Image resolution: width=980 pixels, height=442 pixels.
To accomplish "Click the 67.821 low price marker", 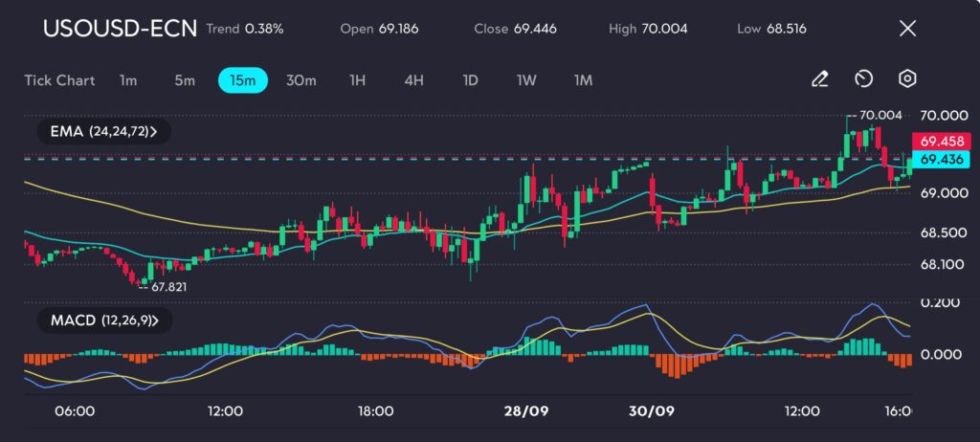I will click(167, 285).
